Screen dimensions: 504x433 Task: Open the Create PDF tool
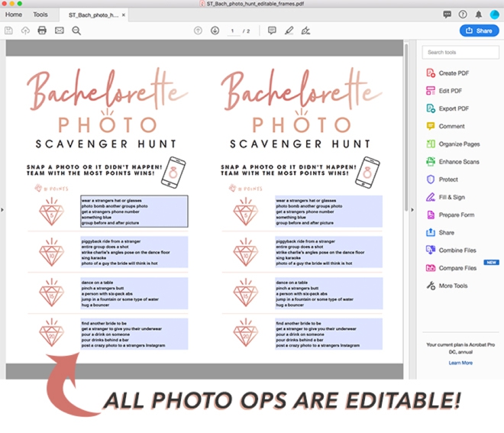[447, 73]
